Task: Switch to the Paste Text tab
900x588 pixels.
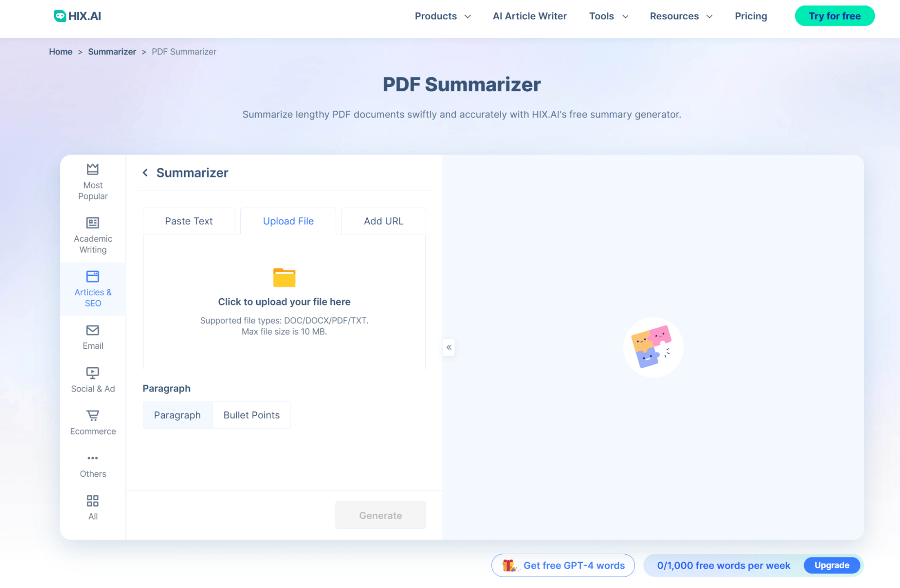Action: point(189,221)
